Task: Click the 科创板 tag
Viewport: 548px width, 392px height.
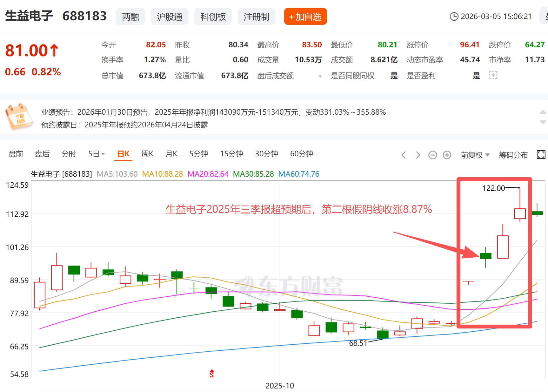Action: (213, 17)
